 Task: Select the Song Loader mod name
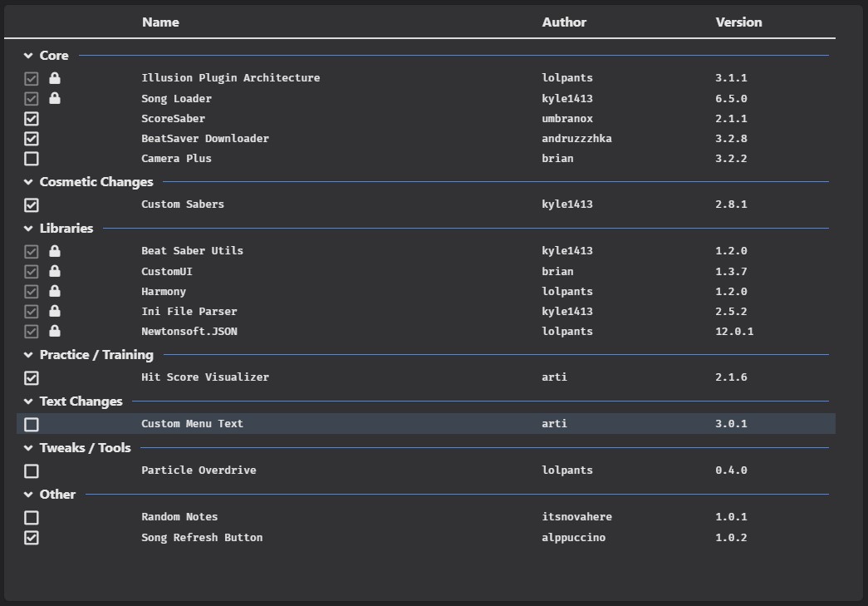click(x=176, y=99)
